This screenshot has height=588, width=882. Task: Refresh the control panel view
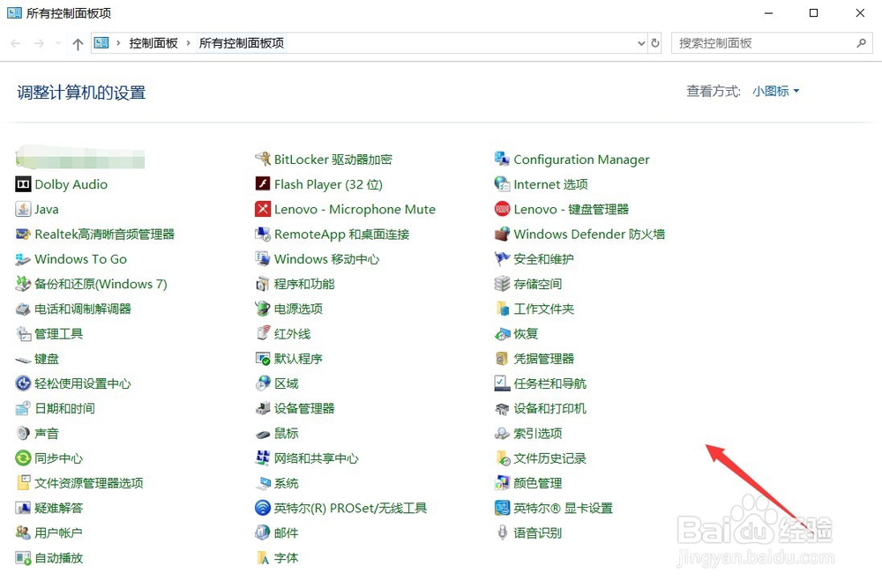tap(654, 43)
